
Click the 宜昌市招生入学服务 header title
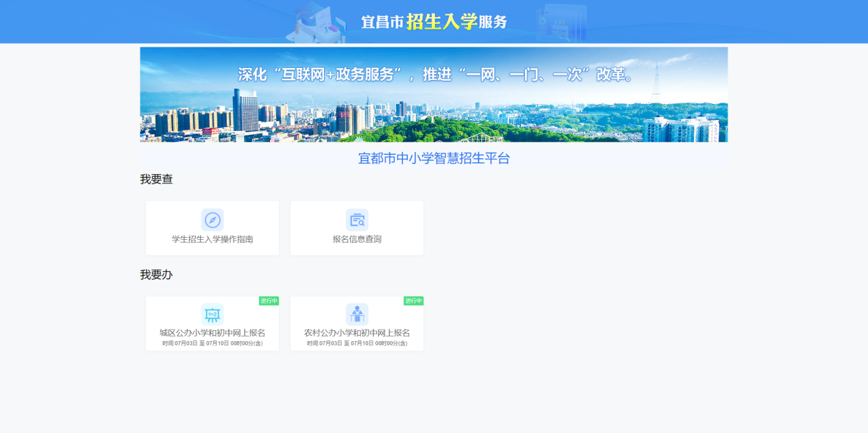pyautogui.click(x=434, y=22)
